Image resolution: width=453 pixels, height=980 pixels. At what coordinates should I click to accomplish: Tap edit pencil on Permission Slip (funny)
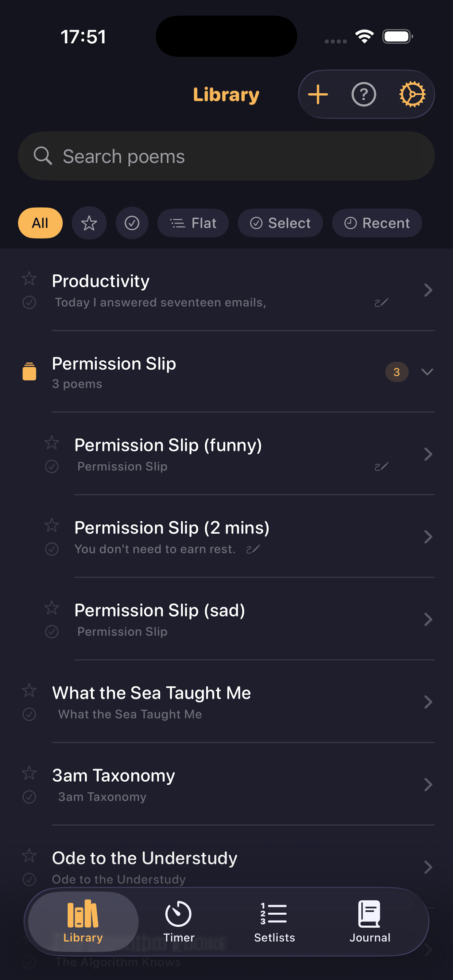pos(381,466)
